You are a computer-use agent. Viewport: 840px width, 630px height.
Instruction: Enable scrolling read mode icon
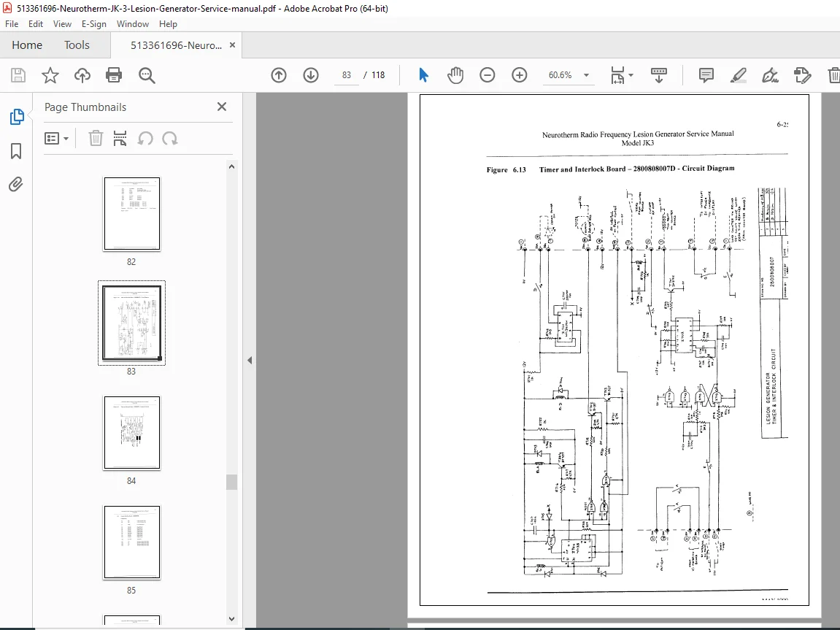(x=658, y=75)
